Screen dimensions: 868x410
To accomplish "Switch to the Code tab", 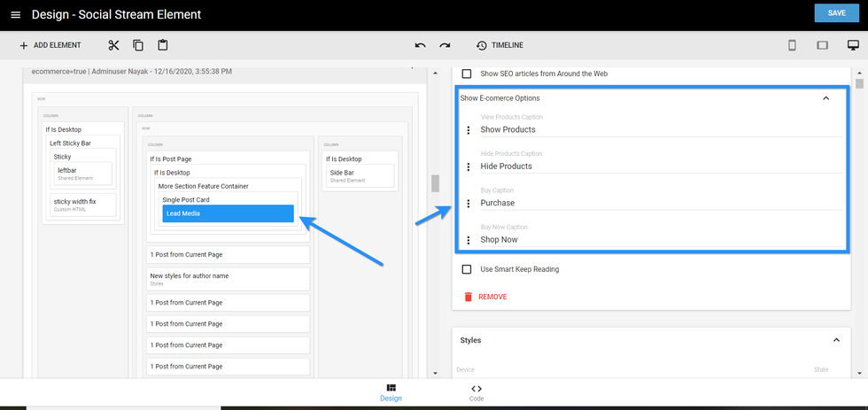I will tap(477, 392).
